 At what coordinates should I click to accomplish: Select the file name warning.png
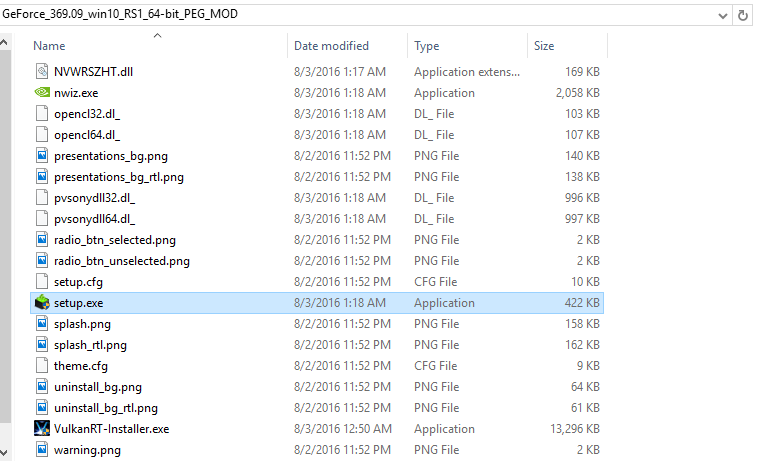click(x=87, y=450)
